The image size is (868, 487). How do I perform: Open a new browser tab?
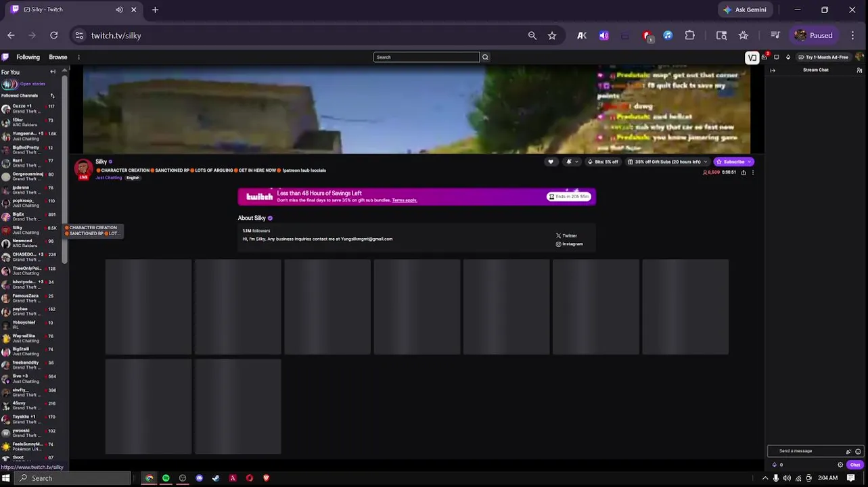click(155, 9)
